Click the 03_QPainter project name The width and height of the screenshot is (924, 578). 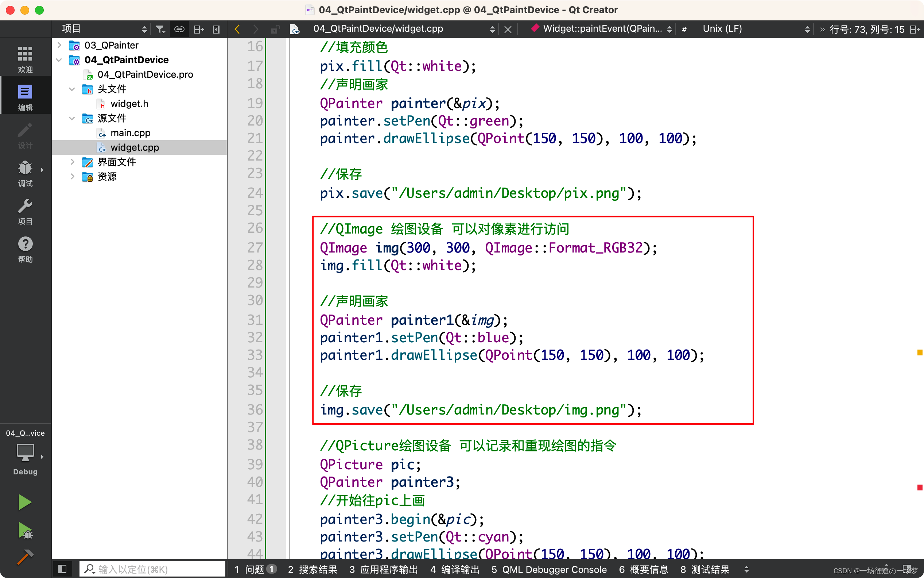(x=111, y=45)
